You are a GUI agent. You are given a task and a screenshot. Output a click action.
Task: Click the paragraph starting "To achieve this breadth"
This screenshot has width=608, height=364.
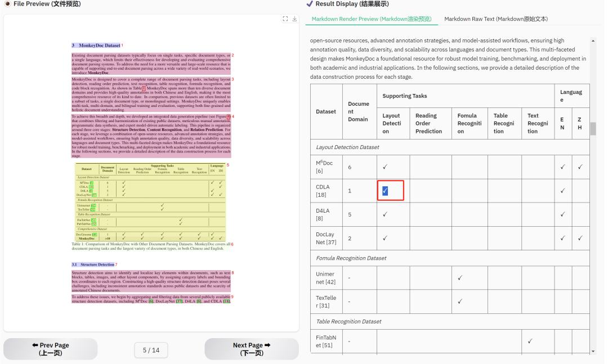[151, 136]
